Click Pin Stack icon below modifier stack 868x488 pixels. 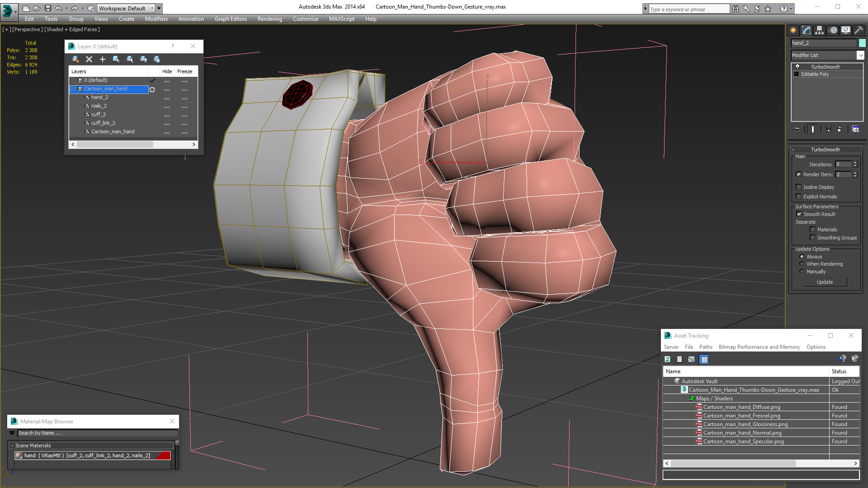click(x=797, y=129)
